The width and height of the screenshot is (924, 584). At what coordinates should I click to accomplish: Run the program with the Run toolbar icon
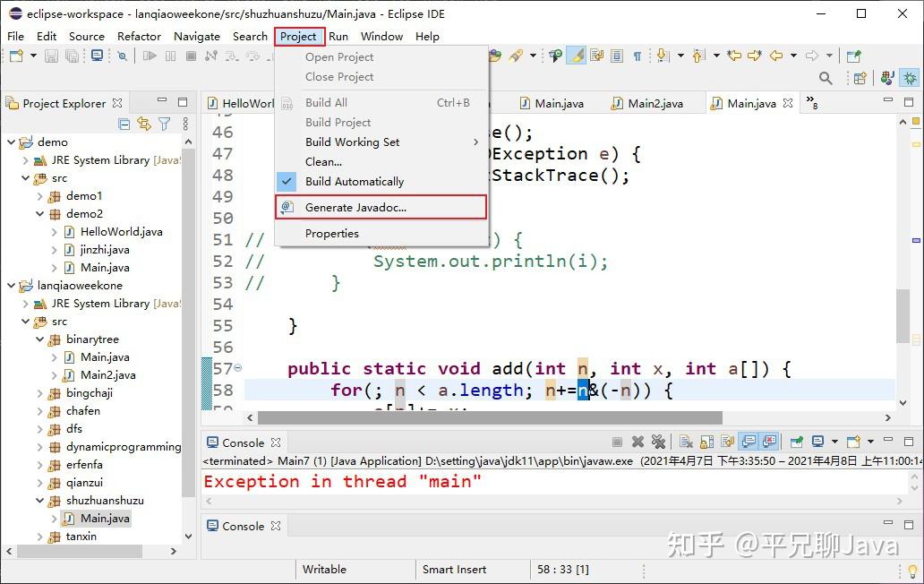coord(150,56)
